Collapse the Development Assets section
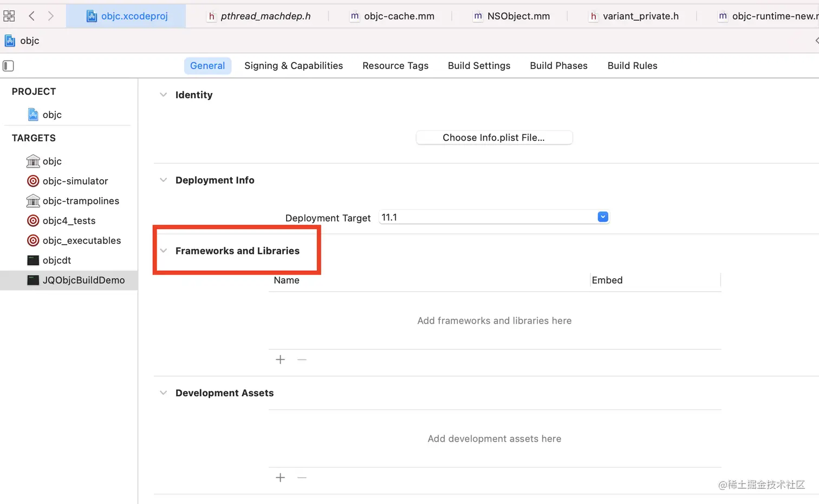The height and width of the screenshot is (504, 819). 163,393
